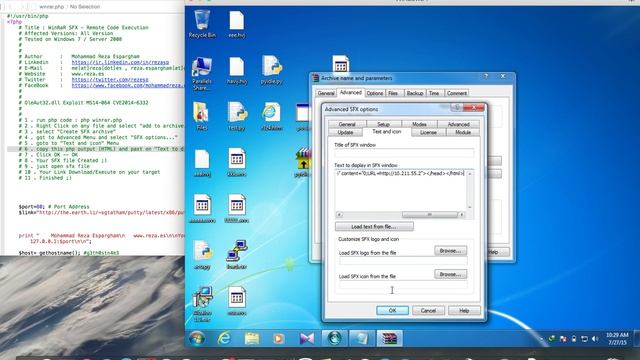Screen dimensions: 640x360
Task: Launch Internet Explorer from taskbar
Action: (x=224, y=338)
